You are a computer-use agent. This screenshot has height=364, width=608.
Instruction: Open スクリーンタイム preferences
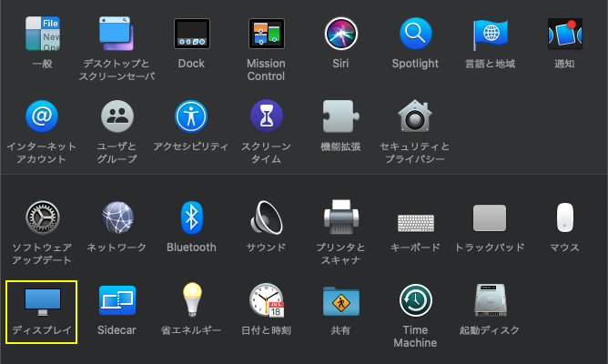[267, 116]
